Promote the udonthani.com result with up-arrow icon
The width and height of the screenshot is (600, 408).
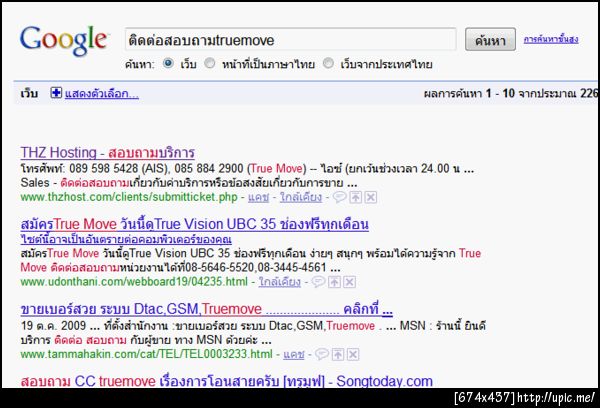point(334,282)
